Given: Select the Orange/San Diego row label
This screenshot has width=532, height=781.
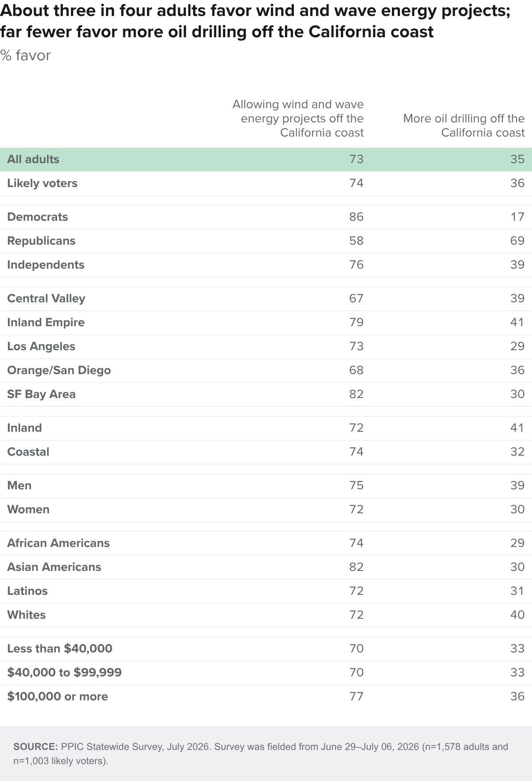Looking at the screenshot, I should [59, 370].
